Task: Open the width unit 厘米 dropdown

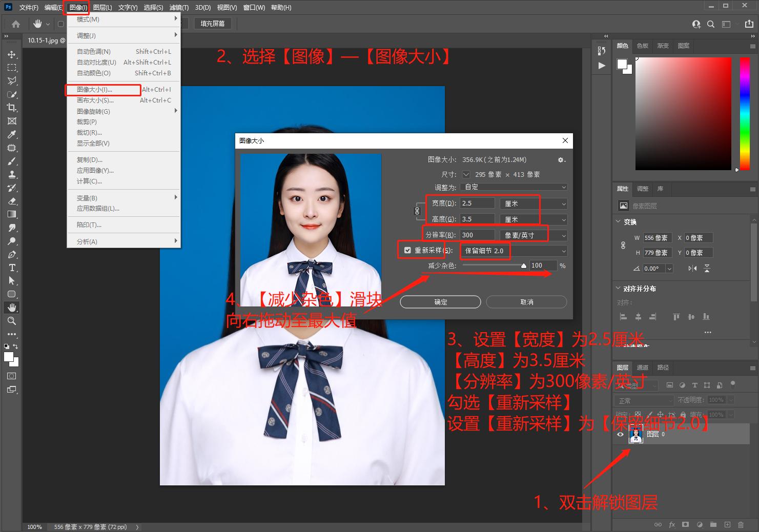Action: tap(534, 203)
